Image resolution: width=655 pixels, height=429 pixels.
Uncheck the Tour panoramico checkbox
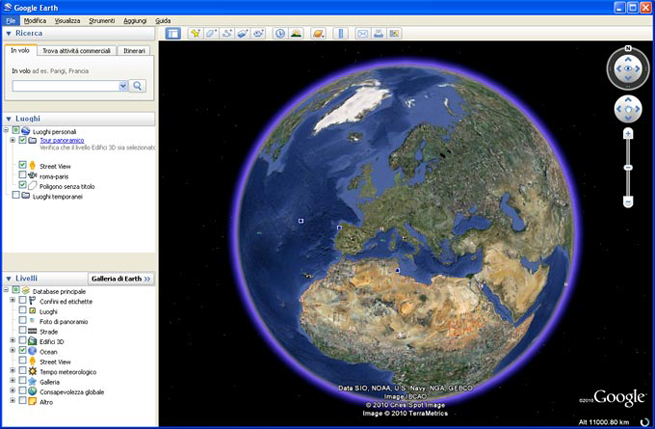[x=23, y=140]
